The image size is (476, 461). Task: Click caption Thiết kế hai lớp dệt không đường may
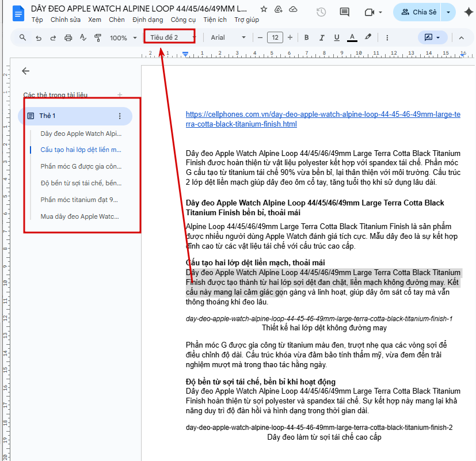pyautogui.click(x=324, y=328)
